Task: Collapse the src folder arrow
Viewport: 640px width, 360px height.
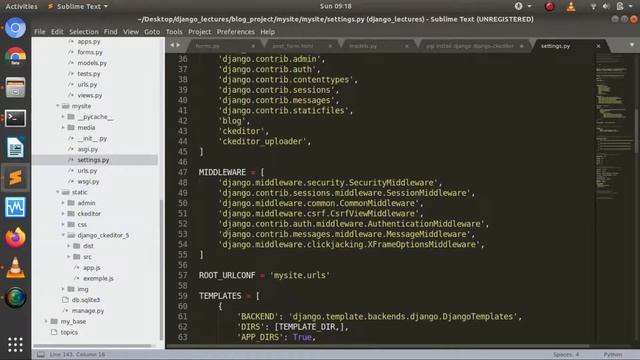Action: click(69, 257)
